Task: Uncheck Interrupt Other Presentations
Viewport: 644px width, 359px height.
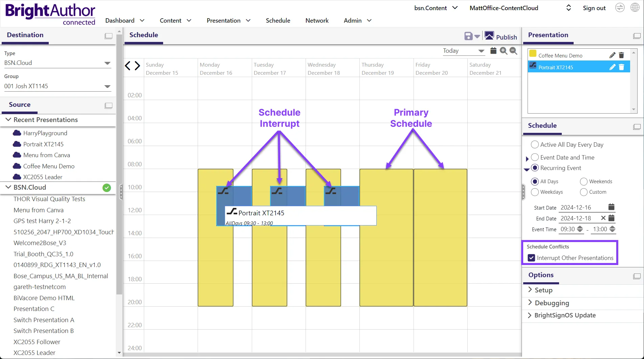Action: pyautogui.click(x=531, y=258)
